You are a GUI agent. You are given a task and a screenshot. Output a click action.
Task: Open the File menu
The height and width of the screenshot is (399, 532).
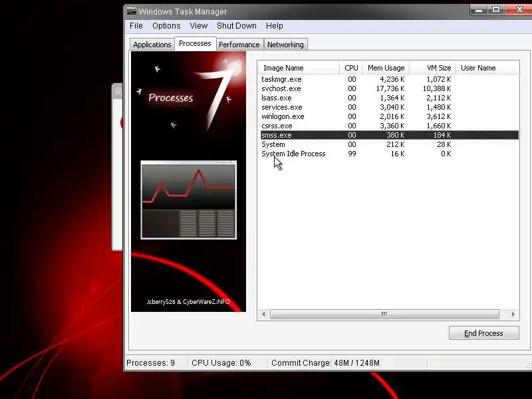(x=136, y=26)
